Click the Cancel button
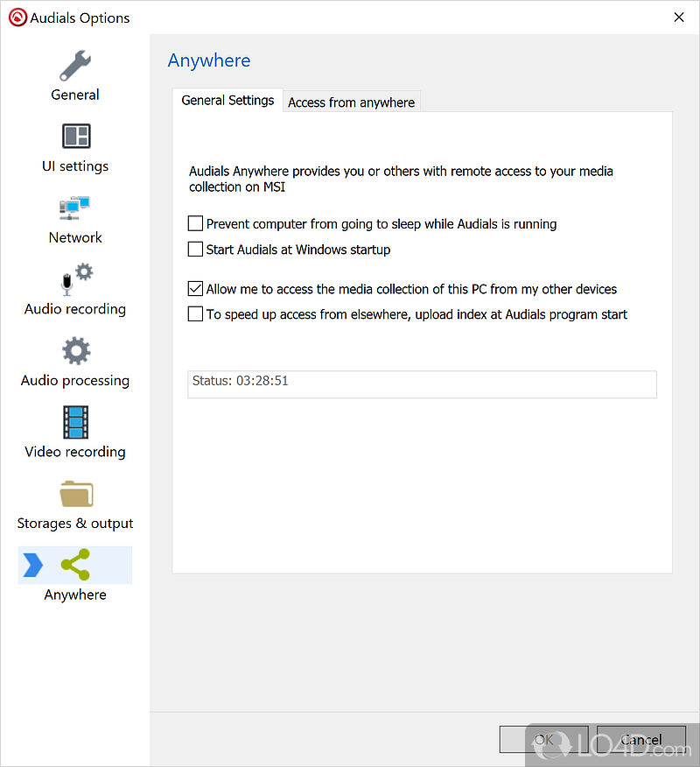Viewport: 700px width, 767px height. [x=641, y=740]
